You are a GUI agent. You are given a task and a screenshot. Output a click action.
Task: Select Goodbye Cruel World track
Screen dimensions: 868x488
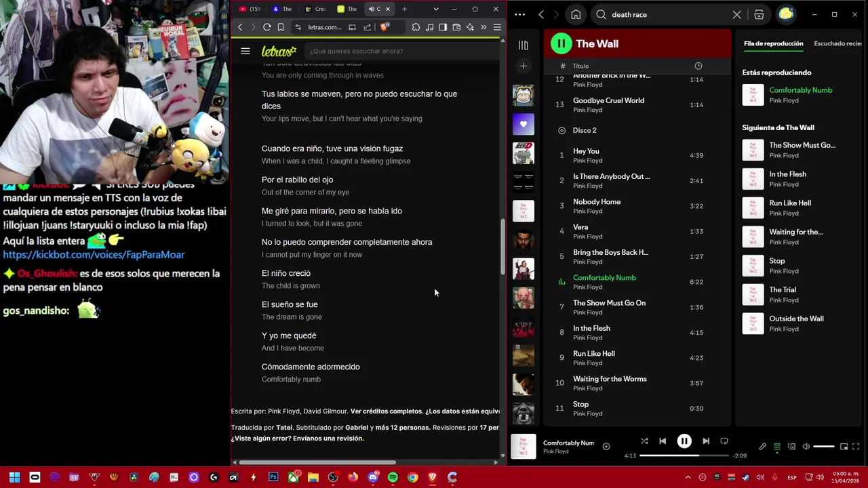pos(637,104)
